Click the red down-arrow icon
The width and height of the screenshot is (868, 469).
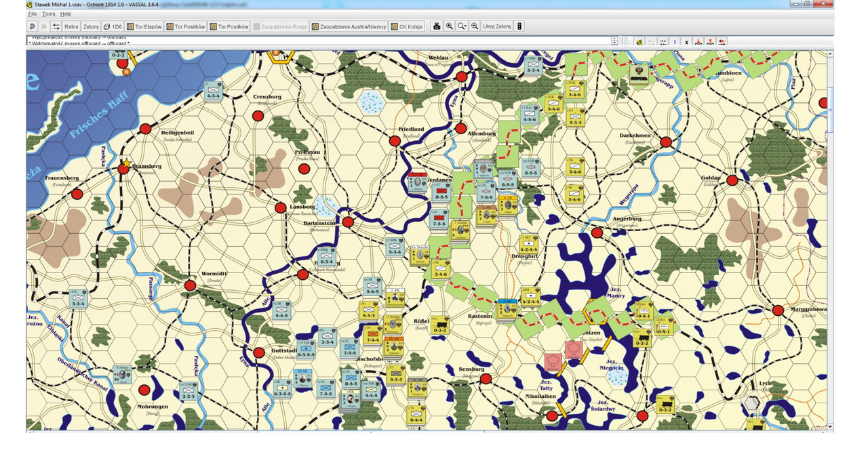(x=698, y=42)
